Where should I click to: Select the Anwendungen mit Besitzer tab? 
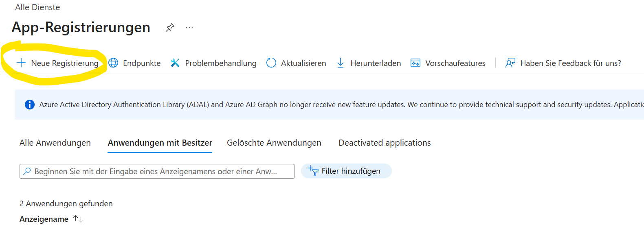click(160, 143)
